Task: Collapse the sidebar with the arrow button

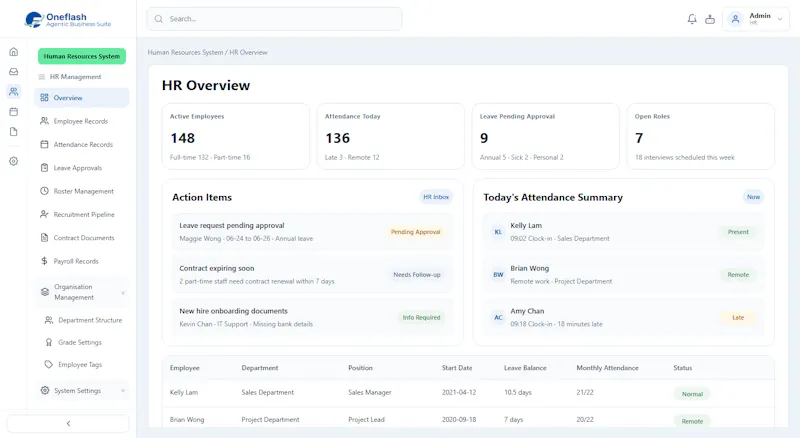Action: [68, 424]
